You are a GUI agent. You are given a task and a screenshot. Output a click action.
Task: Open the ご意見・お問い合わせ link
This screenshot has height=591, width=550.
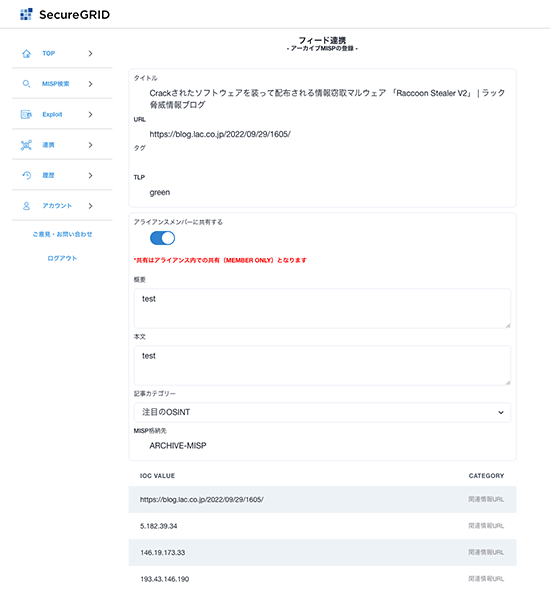click(x=62, y=234)
